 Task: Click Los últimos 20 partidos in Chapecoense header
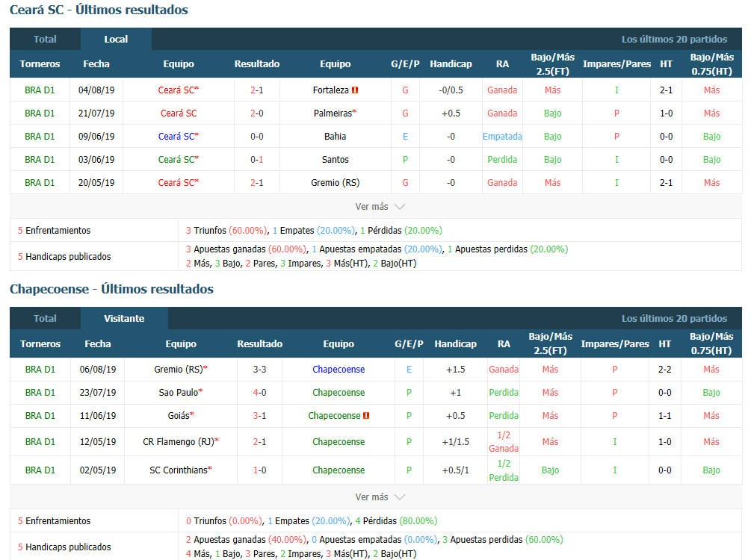[x=674, y=318]
